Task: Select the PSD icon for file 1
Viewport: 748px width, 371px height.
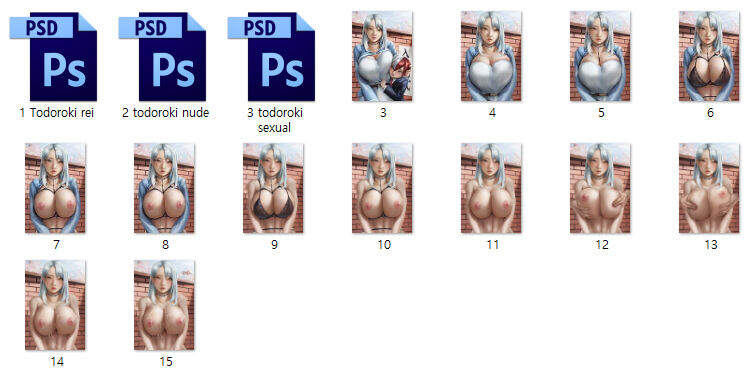Action: (53, 56)
